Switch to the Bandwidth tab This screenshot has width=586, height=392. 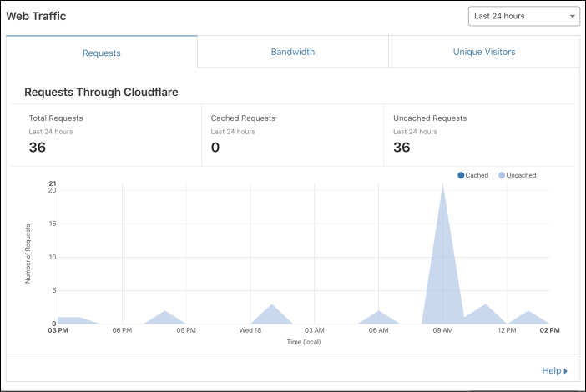pos(293,52)
